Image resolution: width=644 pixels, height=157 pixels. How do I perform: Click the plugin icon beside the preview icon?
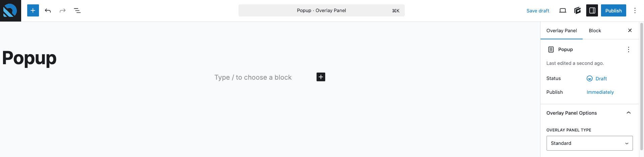[x=577, y=10]
